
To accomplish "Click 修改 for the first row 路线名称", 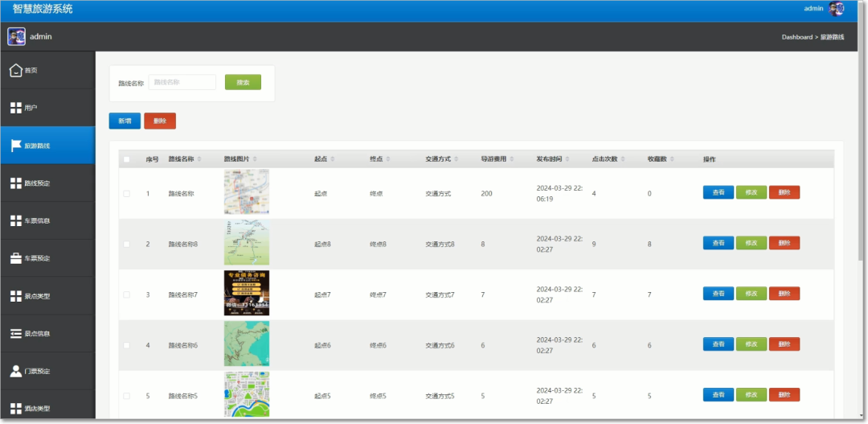I will tap(751, 192).
